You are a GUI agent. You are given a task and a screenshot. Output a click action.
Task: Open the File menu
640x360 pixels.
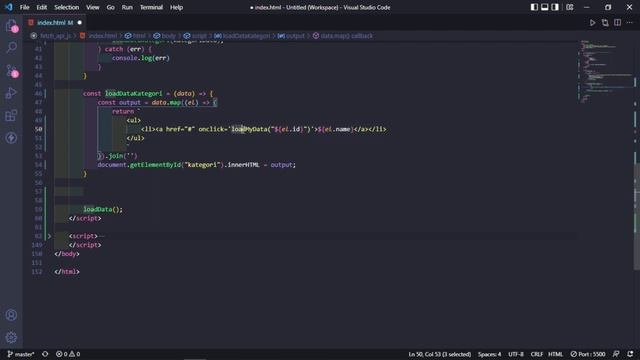24,7
